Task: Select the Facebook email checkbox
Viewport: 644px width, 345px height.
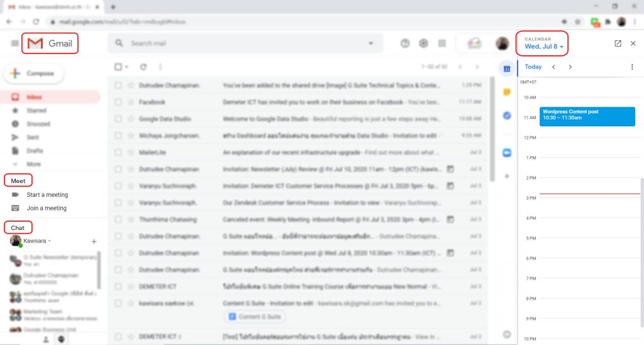Action: point(118,102)
